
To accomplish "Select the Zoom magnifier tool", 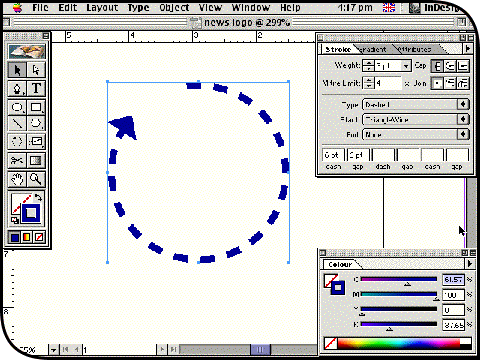I will coord(36,179).
